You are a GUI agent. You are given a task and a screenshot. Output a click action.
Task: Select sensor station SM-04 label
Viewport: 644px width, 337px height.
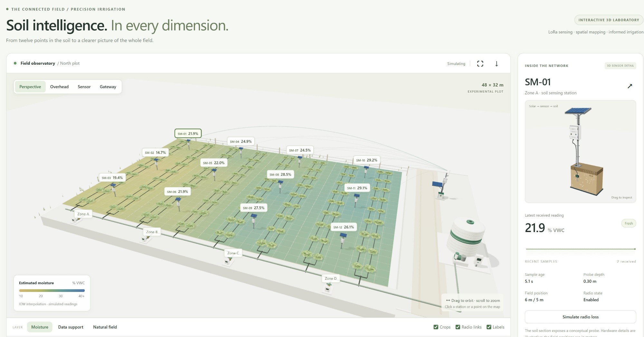(x=241, y=141)
